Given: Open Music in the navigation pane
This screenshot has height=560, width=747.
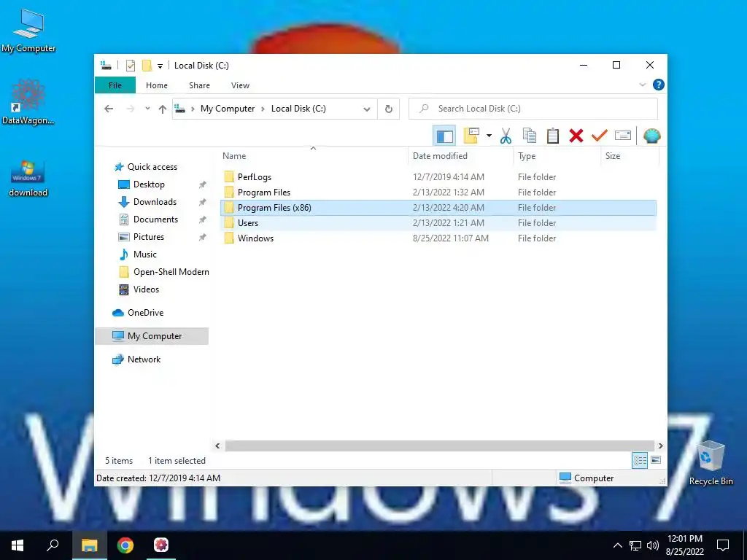Looking at the screenshot, I should click(145, 254).
